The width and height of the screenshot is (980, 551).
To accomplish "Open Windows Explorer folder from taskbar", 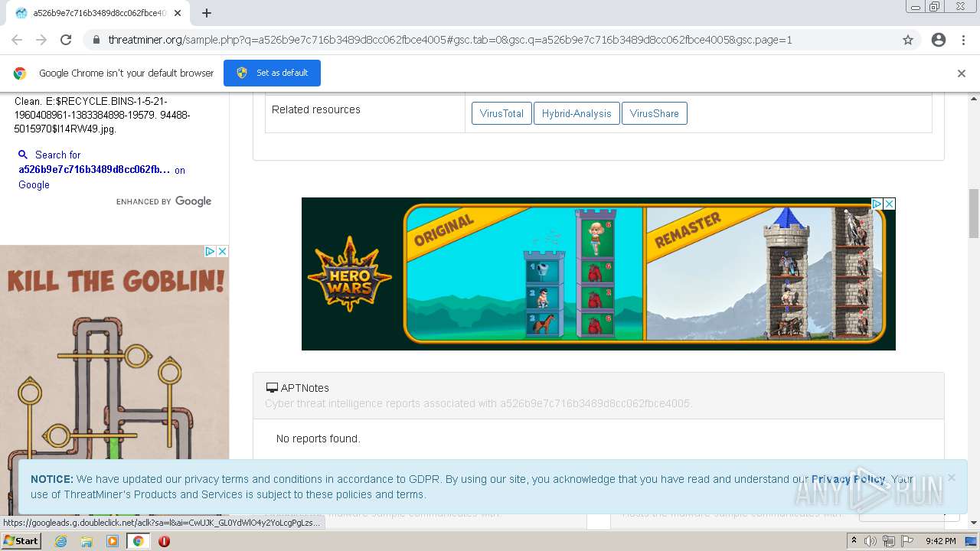I will point(87,541).
